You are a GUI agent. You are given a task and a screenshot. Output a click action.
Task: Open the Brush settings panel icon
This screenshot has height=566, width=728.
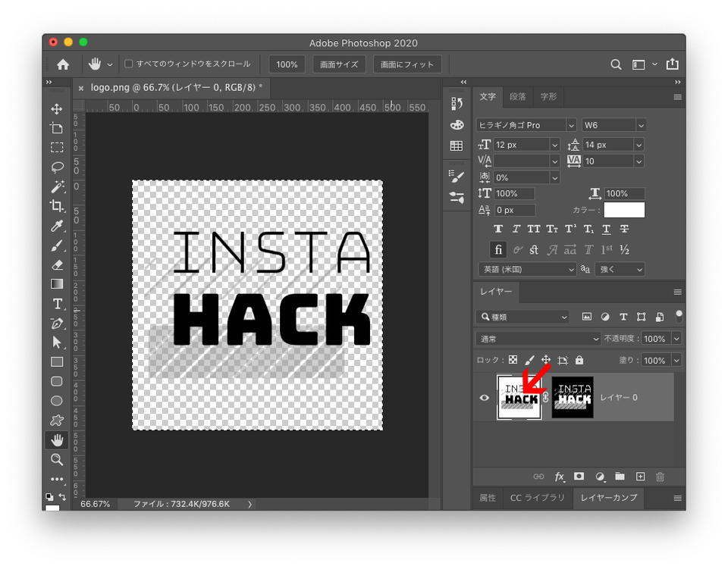pos(457,177)
